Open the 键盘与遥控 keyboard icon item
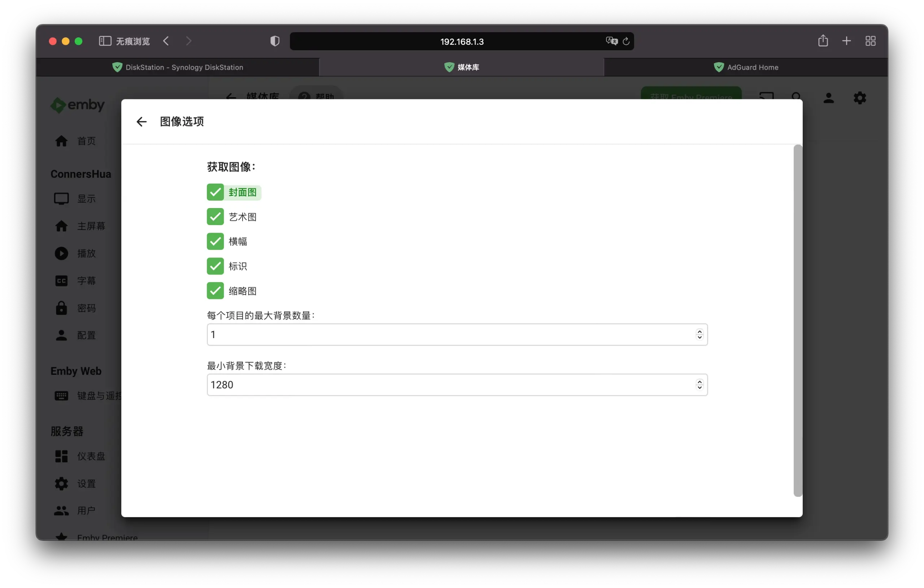The image size is (924, 588). coord(61,395)
